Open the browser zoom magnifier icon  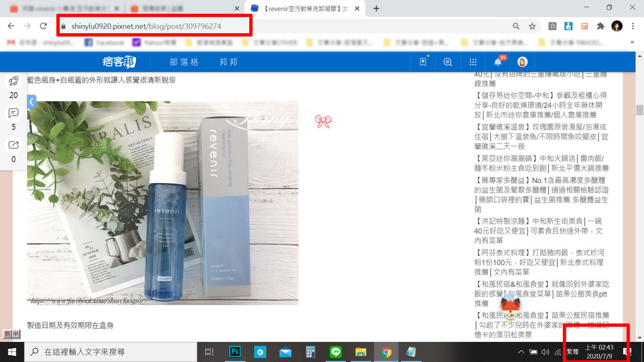tap(516, 26)
